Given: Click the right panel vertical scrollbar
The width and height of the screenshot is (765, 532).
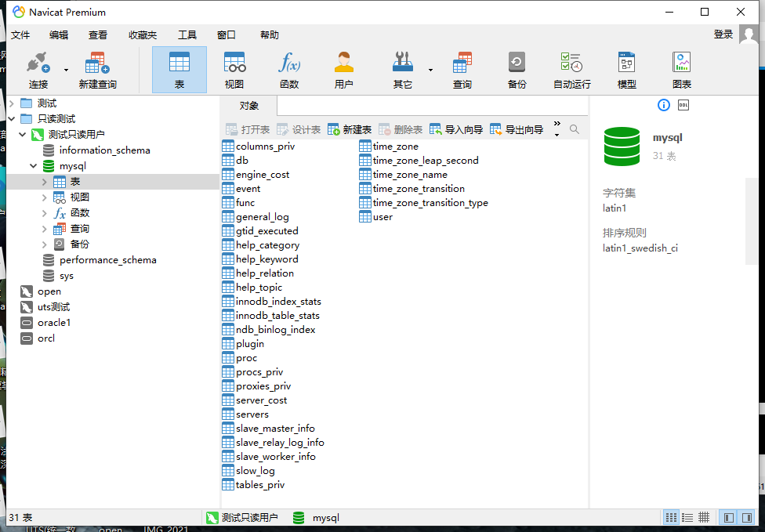Looking at the screenshot, I should pos(751,221).
